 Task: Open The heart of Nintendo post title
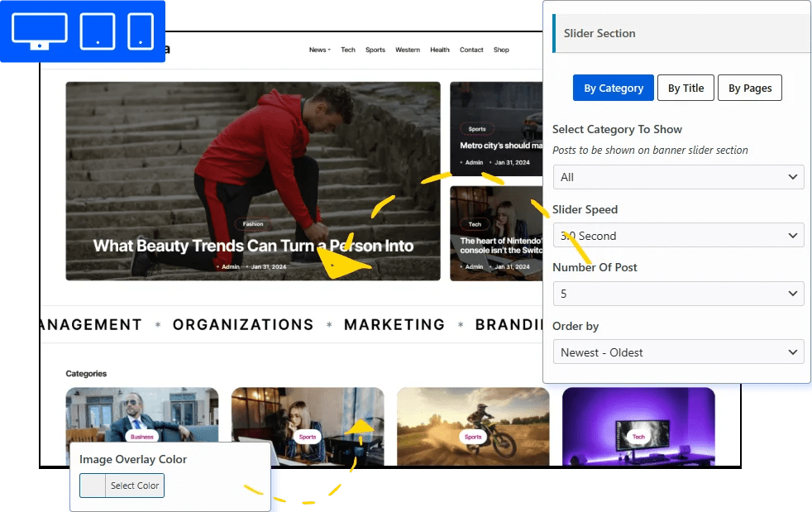pos(501,246)
